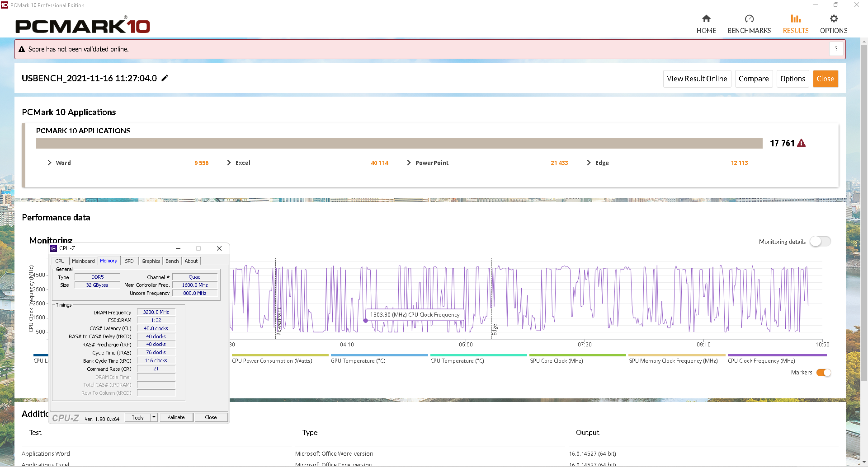Click the result Options button

point(793,79)
